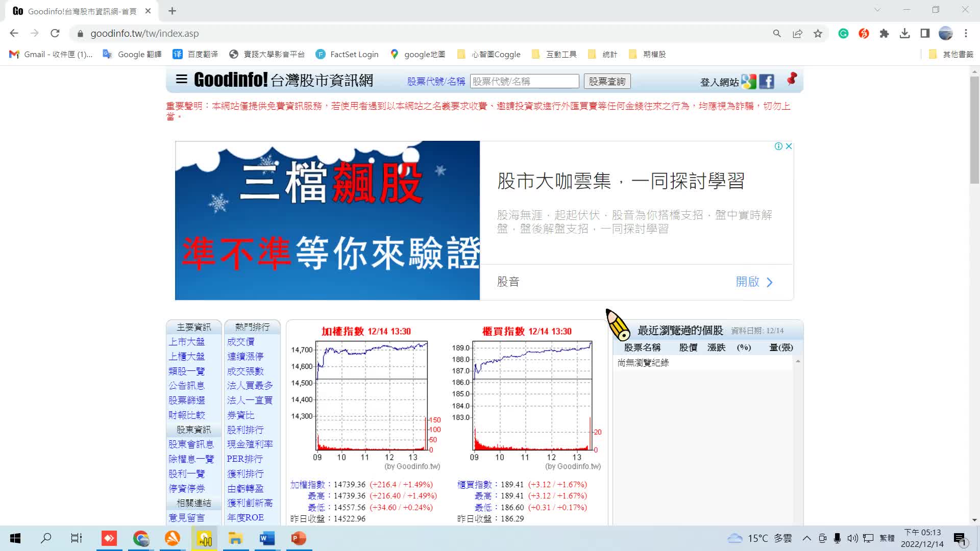Open the google地圖 bookmark
The height and width of the screenshot is (551, 980).
[x=418, y=54]
